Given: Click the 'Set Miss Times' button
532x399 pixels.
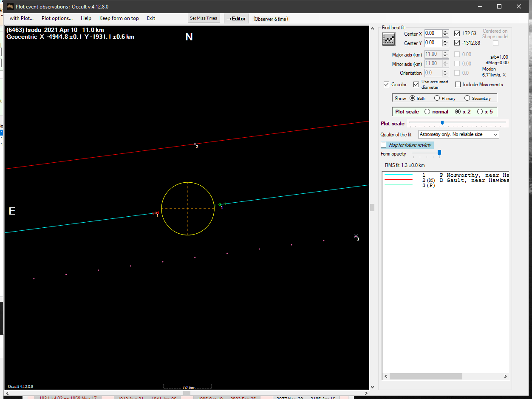Looking at the screenshot, I should click(x=204, y=18).
